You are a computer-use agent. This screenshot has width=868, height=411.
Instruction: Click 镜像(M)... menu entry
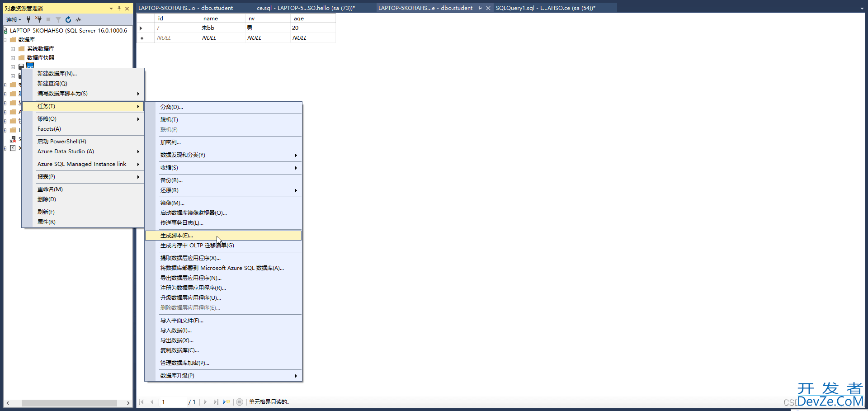pos(223,203)
